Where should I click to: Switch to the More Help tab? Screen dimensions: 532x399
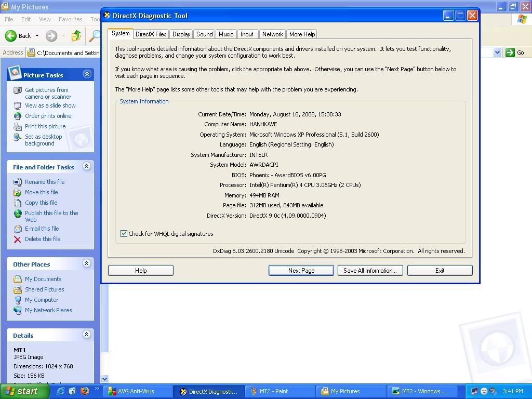pyautogui.click(x=302, y=34)
